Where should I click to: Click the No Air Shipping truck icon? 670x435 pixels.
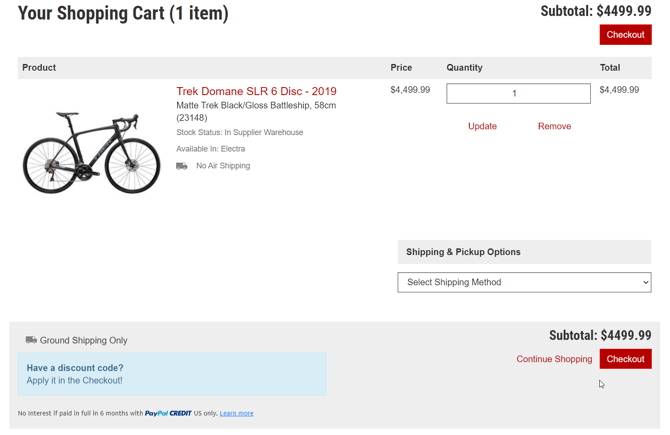pos(182,166)
